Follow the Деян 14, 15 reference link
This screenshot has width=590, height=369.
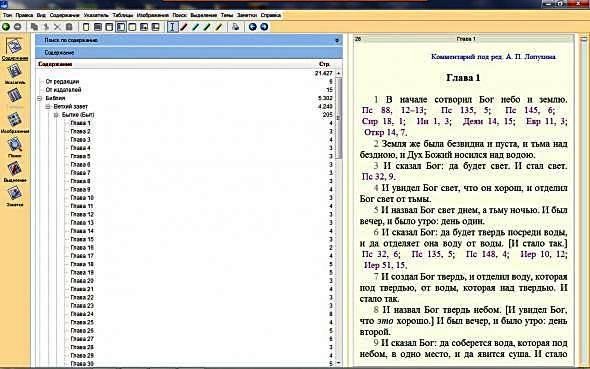(x=488, y=121)
